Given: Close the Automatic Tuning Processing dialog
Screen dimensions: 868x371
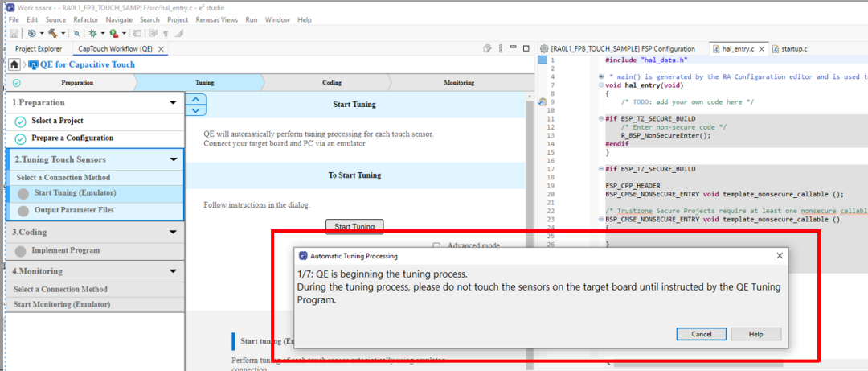Looking at the screenshot, I should tap(780, 256).
